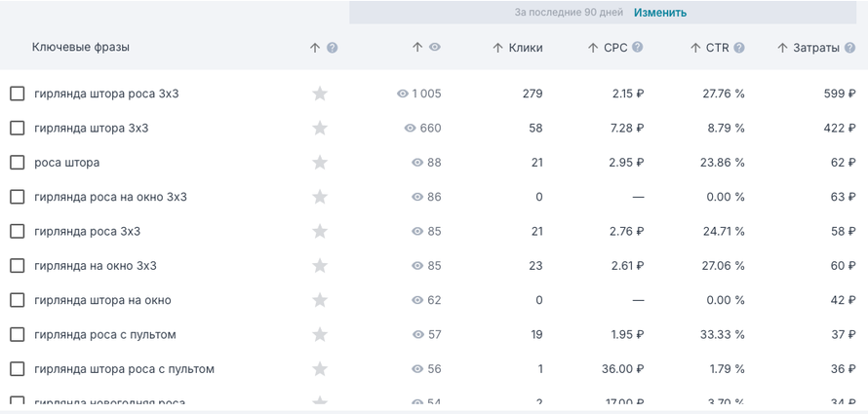Screen dimensions: 868x414
Task: Click views count 1 005 in first row
Action: (426, 94)
